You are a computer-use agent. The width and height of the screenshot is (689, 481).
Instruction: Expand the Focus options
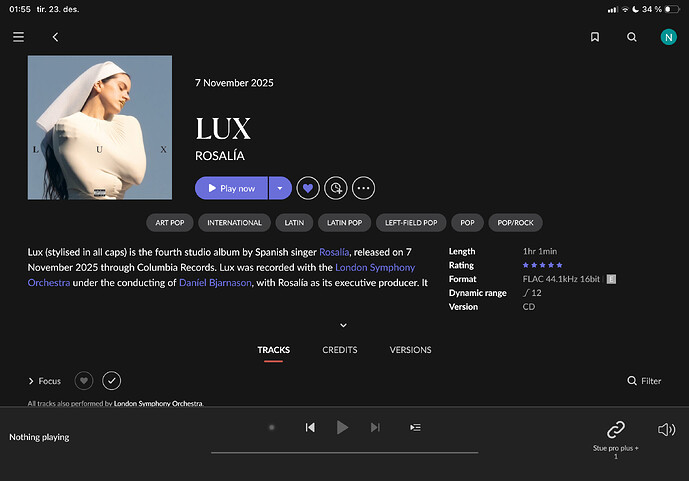(44, 381)
